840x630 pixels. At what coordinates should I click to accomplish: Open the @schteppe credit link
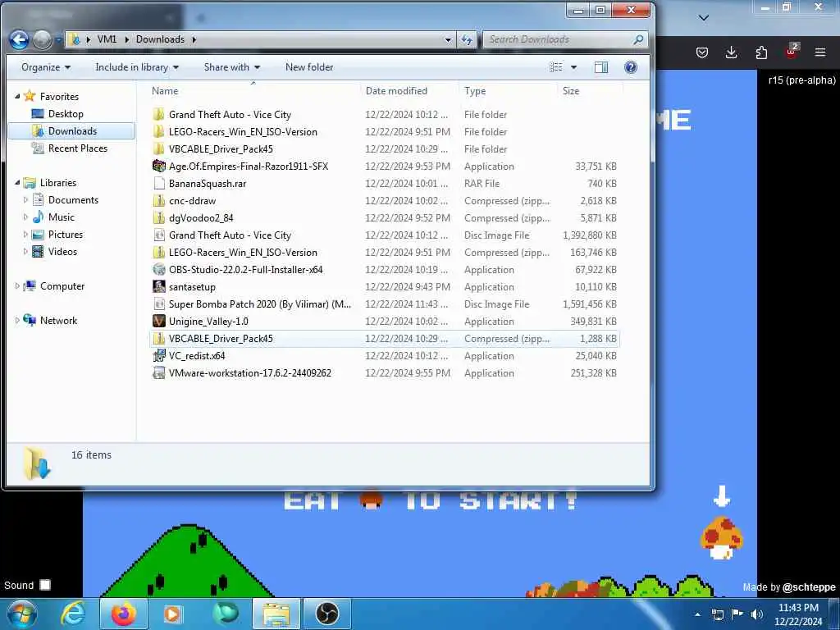[x=808, y=587]
